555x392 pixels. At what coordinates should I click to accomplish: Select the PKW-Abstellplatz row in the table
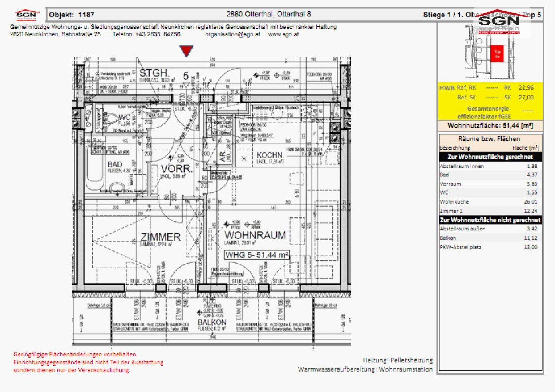pyautogui.click(x=490, y=247)
